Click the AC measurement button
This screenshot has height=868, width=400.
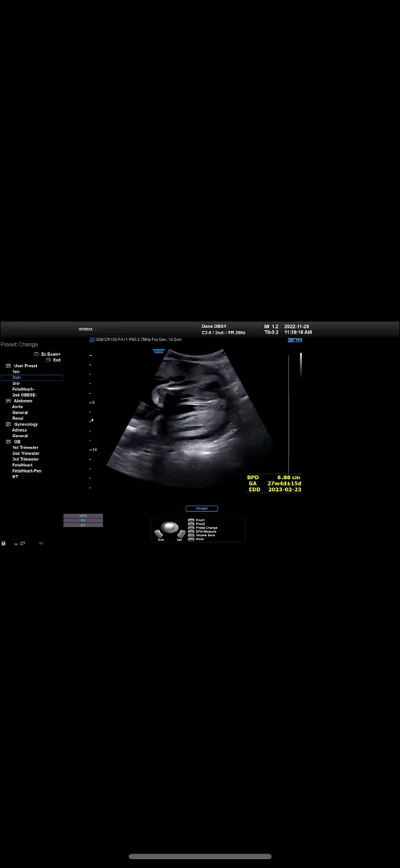(83, 525)
